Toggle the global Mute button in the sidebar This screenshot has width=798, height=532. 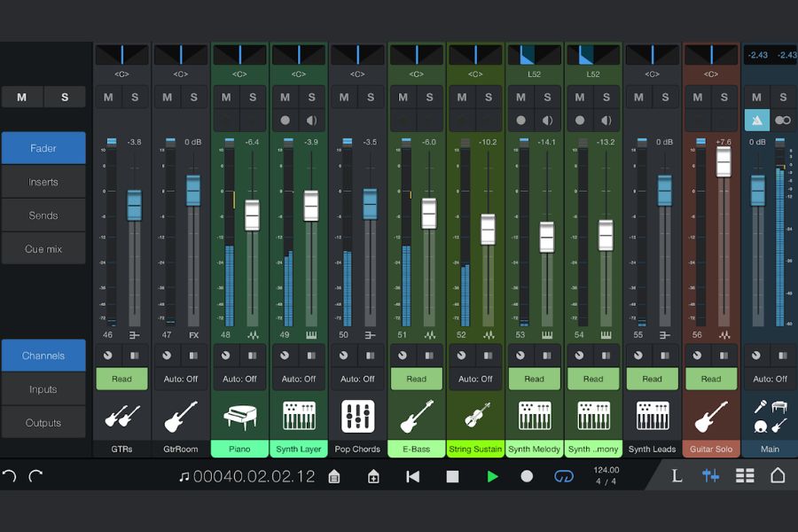(22, 98)
